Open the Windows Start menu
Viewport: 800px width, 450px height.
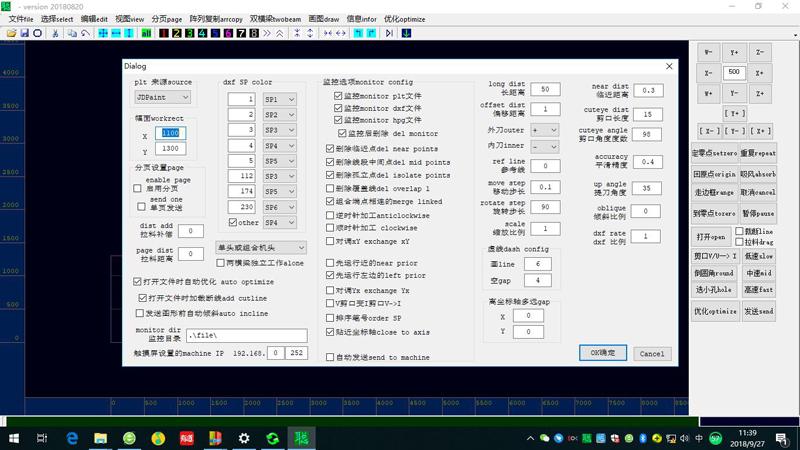point(14,438)
